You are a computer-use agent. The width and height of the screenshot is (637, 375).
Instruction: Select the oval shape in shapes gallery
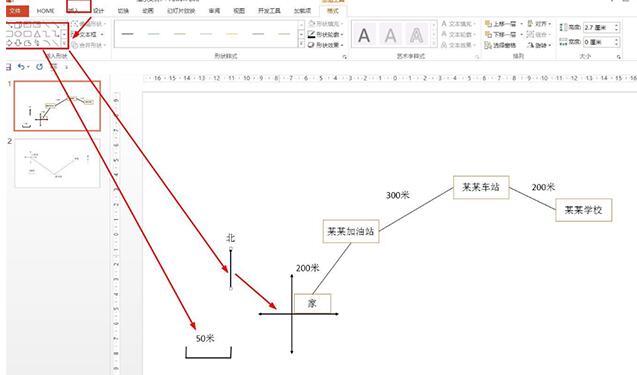(18, 34)
